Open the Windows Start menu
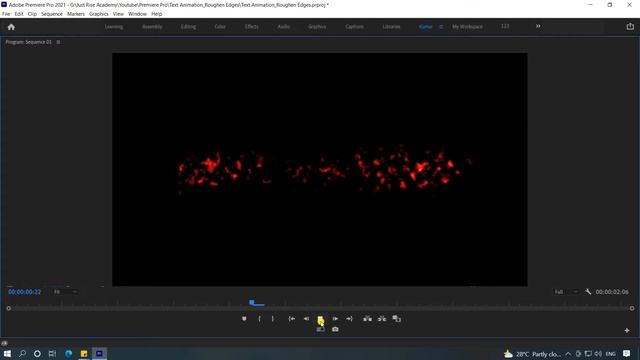 point(7,353)
